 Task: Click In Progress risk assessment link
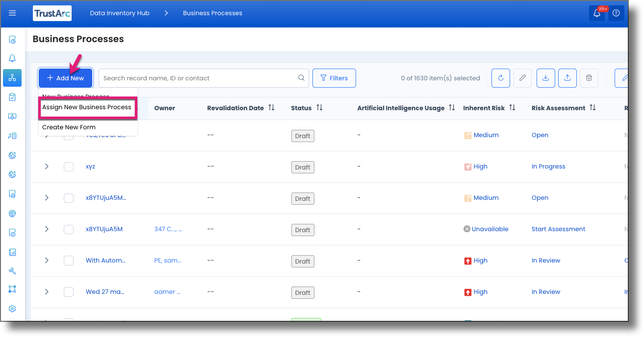point(548,167)
